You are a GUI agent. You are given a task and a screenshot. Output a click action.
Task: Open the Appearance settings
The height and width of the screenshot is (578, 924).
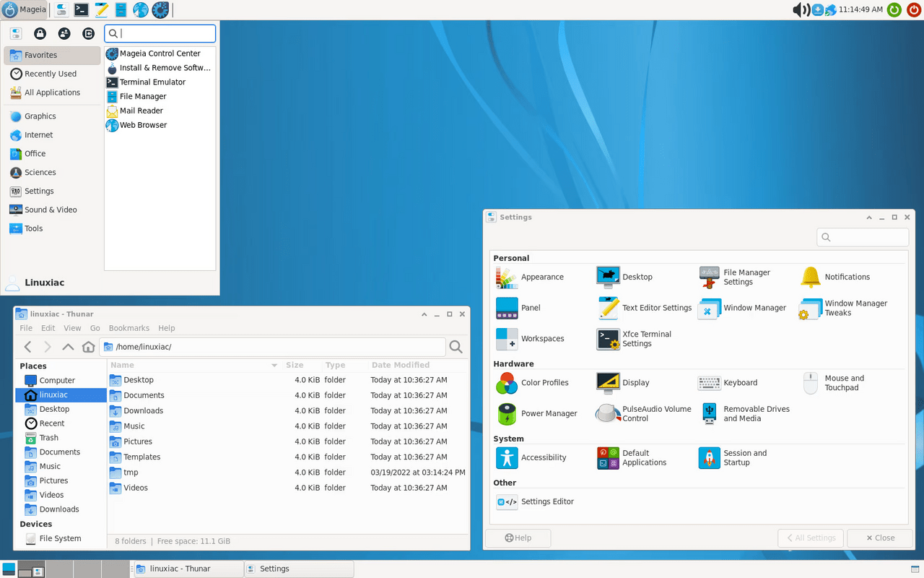click(542, 277)
